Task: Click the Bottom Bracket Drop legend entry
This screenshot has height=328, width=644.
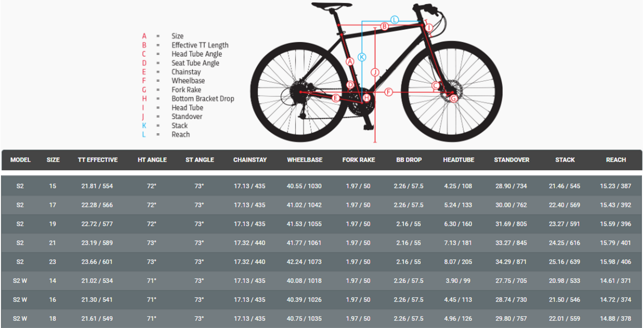Action: [203, 99]
